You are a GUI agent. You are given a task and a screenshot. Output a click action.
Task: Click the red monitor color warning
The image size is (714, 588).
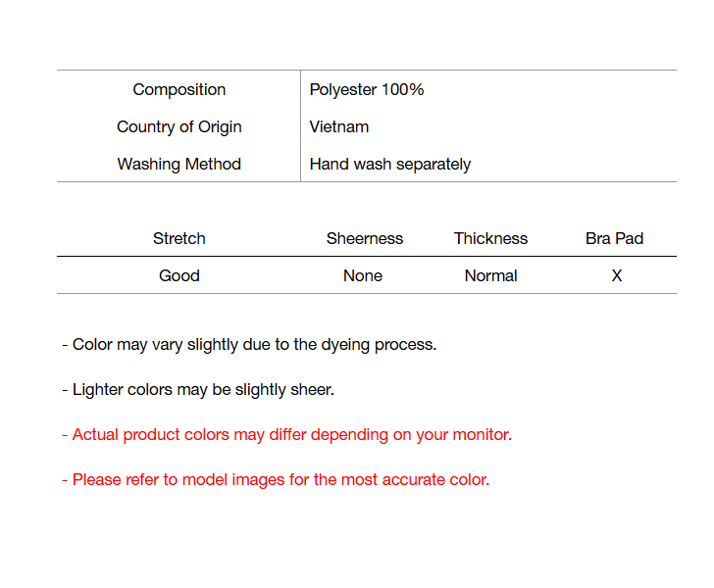[286, 434]
